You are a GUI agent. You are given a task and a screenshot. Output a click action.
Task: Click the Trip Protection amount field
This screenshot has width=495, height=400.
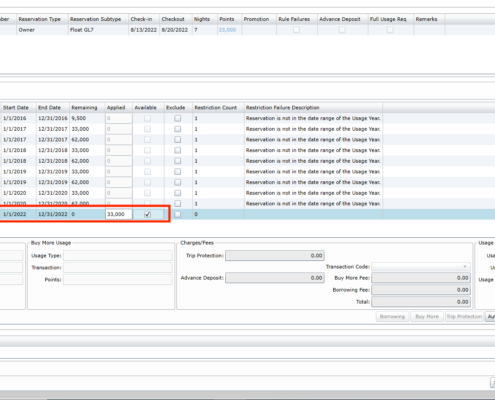275,256
